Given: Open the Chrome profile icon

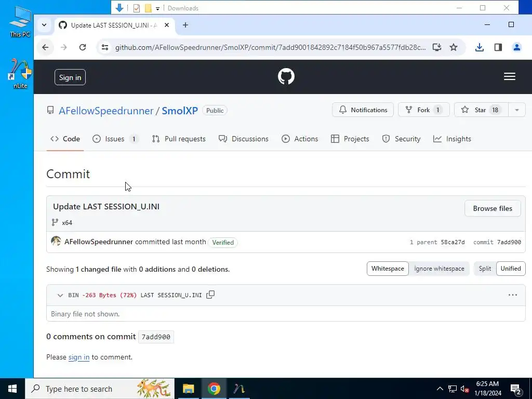Looking at the screenshot, I should point(517,47).
